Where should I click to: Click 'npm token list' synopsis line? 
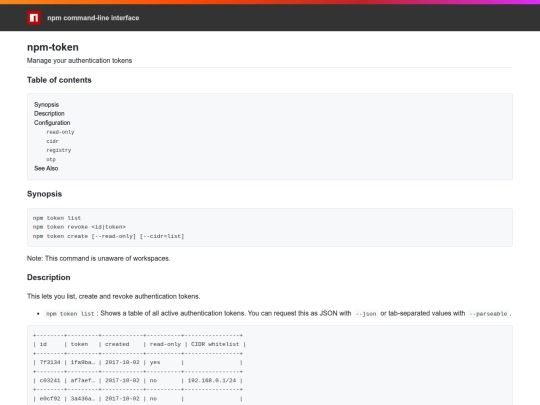57,218
